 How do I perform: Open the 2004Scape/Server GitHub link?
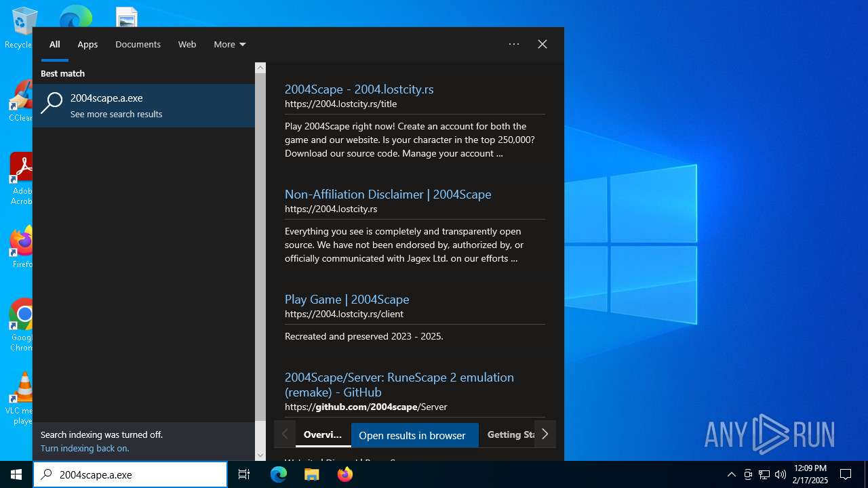pyautogui.click(x=399, y=384)
